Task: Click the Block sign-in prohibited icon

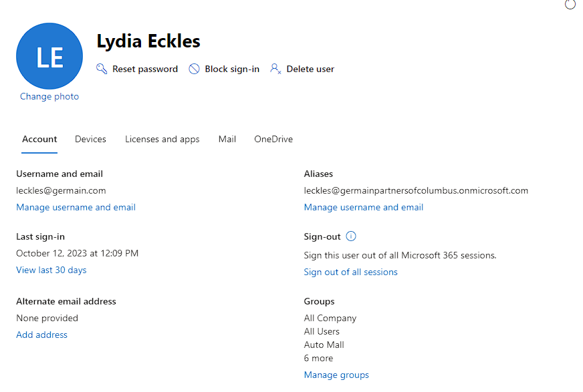Action: tap(194, 69)
